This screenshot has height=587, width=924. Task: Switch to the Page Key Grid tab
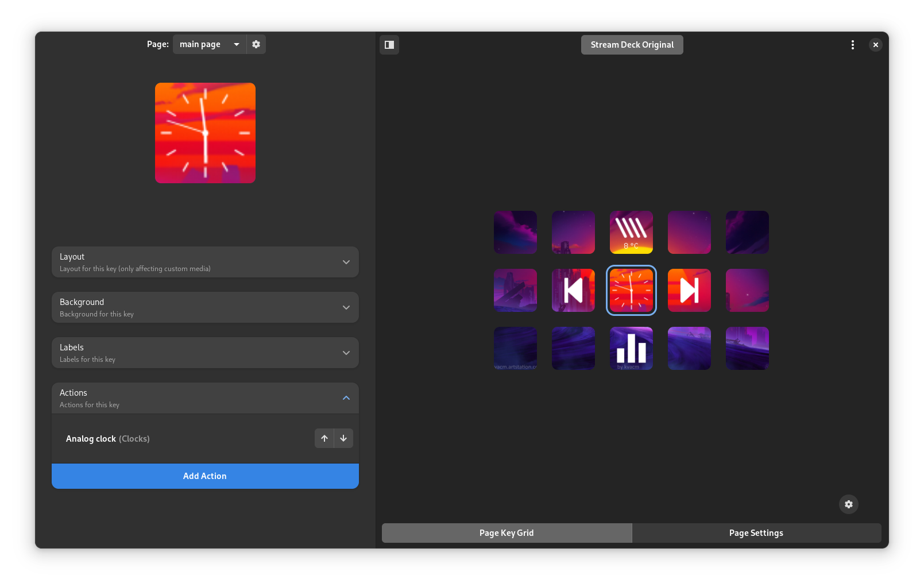pos(507,533)
